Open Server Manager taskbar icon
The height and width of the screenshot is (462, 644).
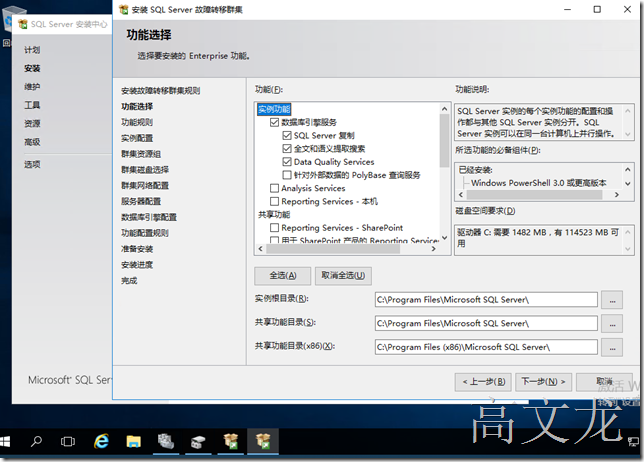pyautogui.click(x=166, y=442)
